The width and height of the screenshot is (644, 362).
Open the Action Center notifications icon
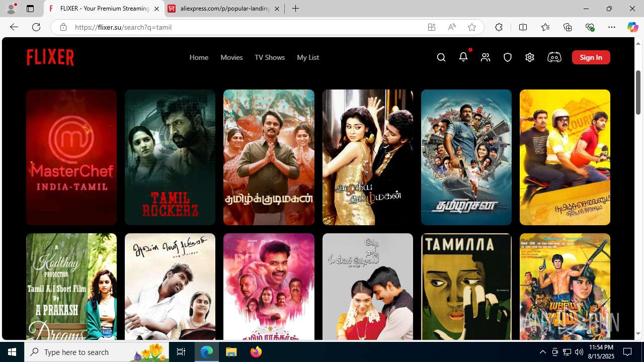click(627, 352)
